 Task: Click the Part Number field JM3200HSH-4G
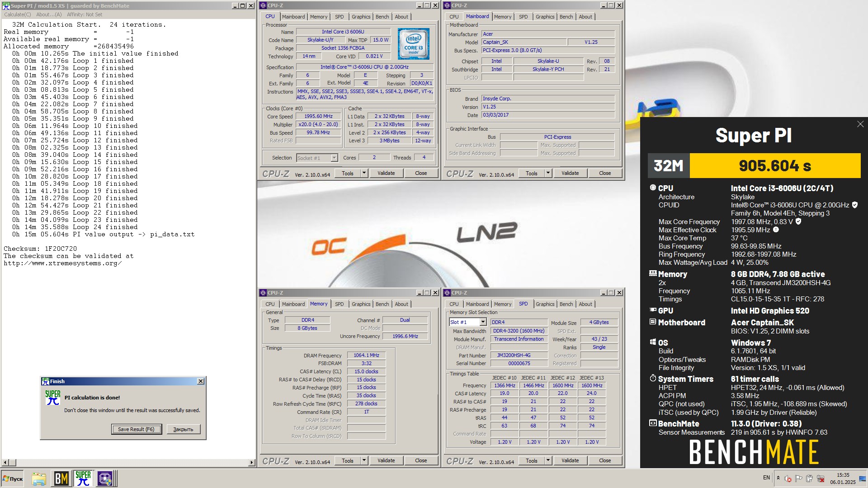pos(519,355)
